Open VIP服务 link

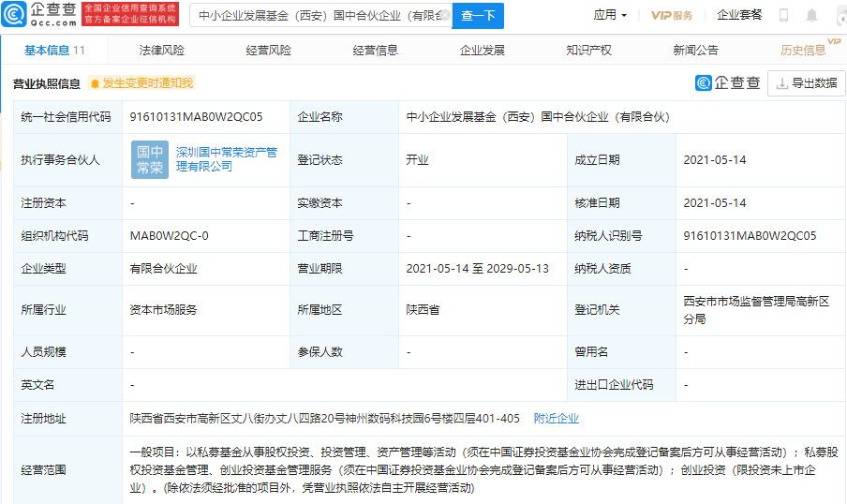coord(672,15)
